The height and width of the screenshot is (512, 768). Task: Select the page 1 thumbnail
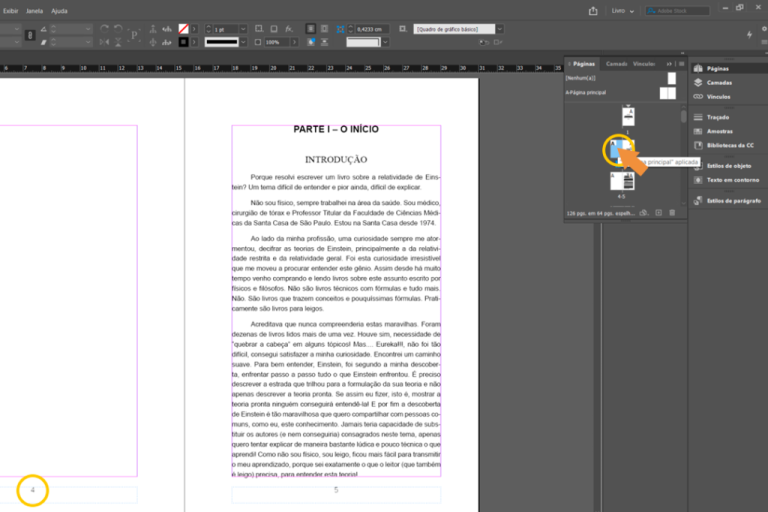click(628, 117)
